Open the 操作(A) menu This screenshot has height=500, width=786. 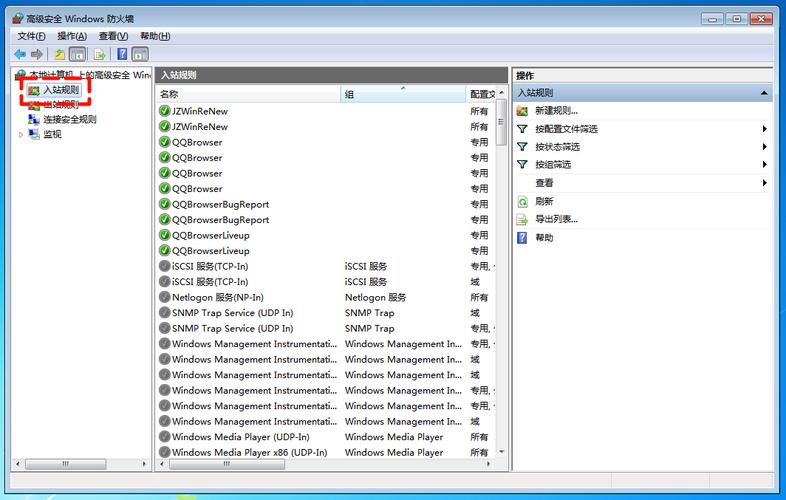pyautogui.click(x=72, y=36)
